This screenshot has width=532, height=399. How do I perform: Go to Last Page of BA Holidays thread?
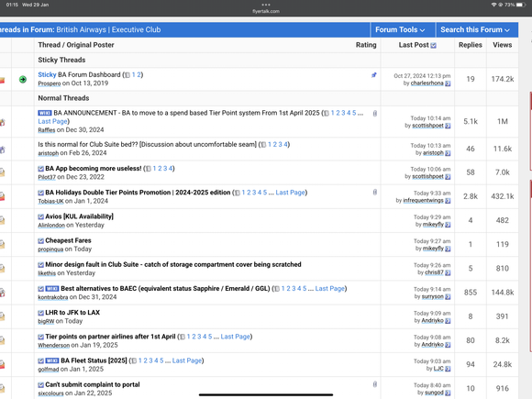coord(290,193)
